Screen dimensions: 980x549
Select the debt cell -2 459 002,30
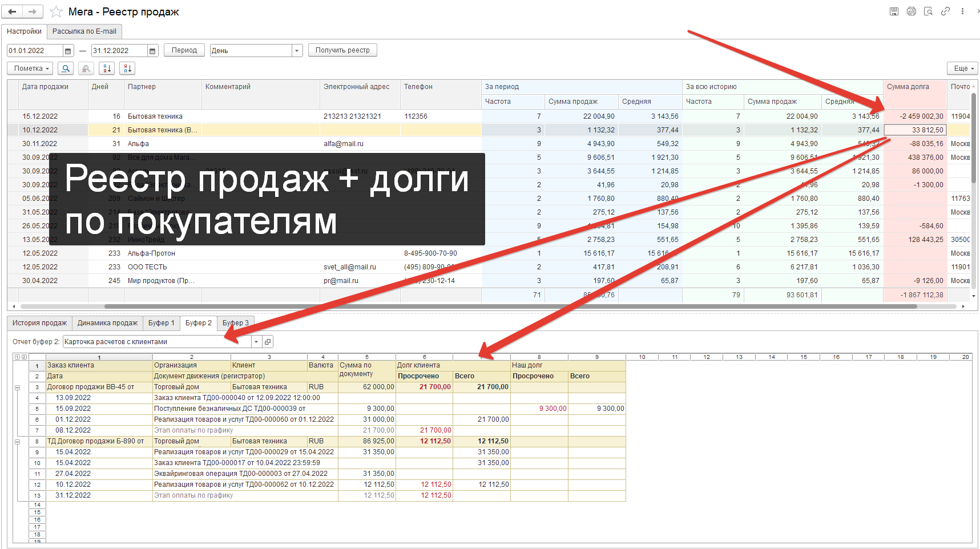(915, 116)
